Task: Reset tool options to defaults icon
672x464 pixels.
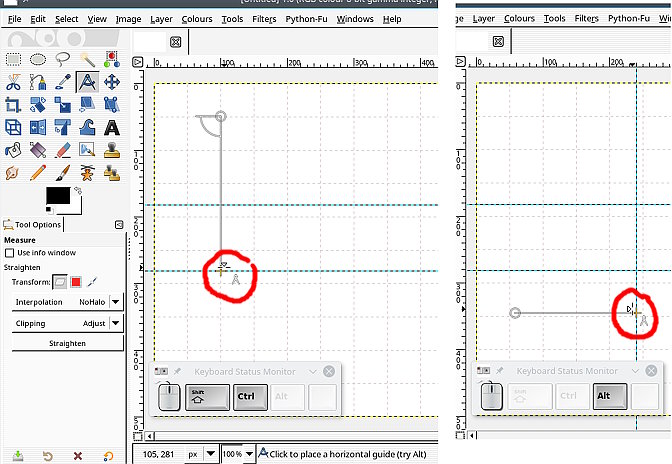Action: [x=108, y=456]
